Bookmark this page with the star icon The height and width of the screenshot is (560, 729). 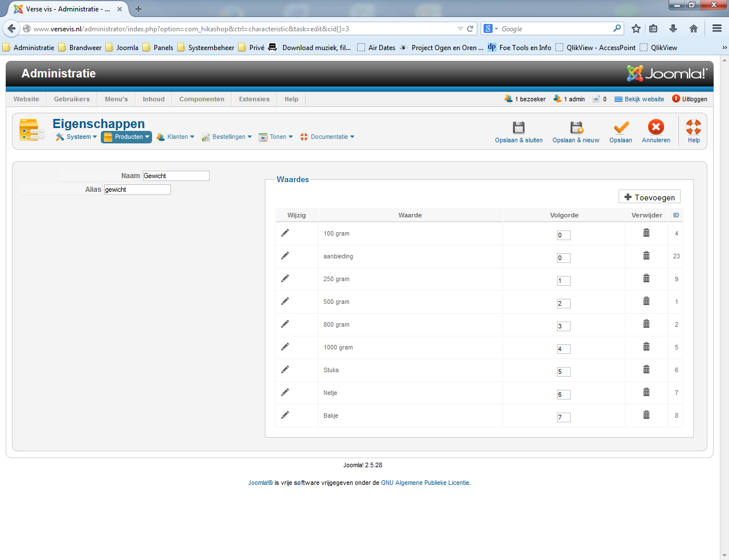pos(636,28)
